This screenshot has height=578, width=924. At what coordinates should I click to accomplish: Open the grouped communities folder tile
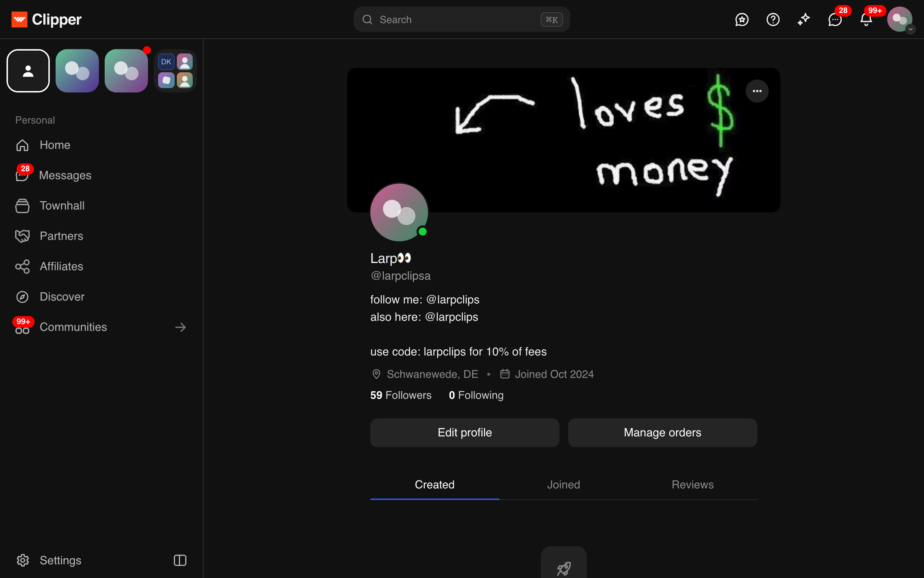click(175, 71)
